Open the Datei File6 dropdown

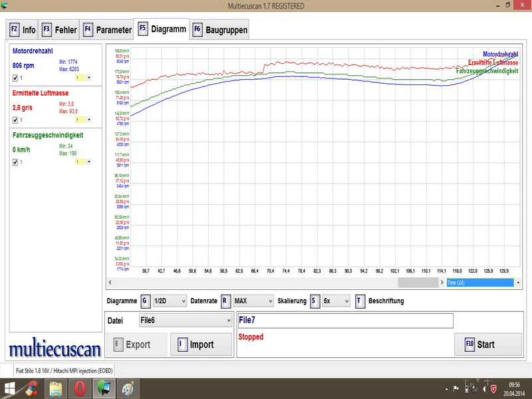pos(185,321)
